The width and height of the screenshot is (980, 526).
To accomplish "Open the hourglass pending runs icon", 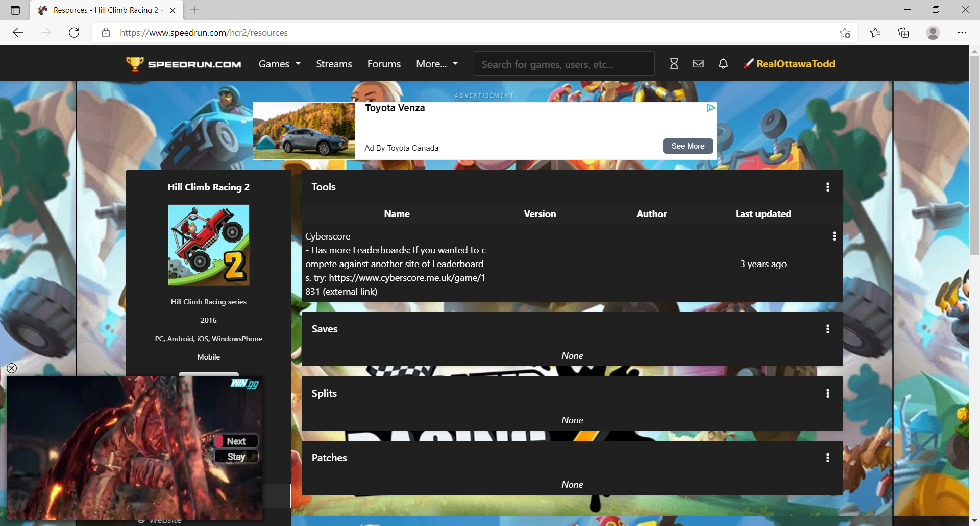I will (674, 64).
